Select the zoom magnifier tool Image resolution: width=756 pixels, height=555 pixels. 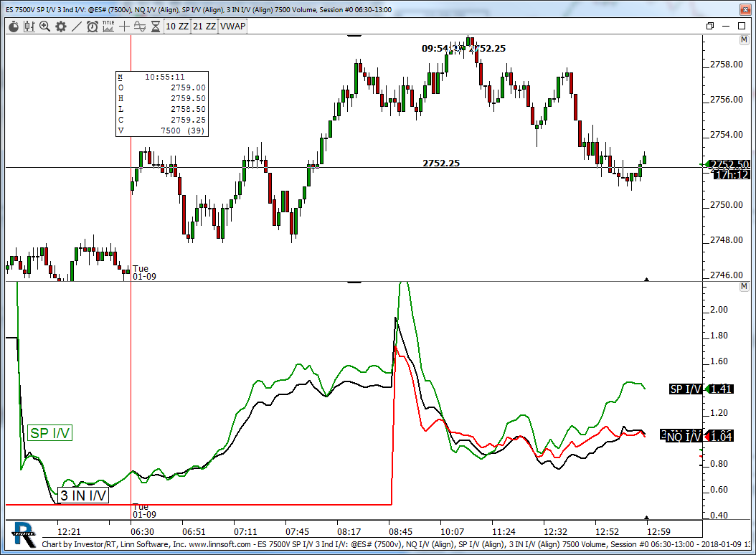coord(45,27)
